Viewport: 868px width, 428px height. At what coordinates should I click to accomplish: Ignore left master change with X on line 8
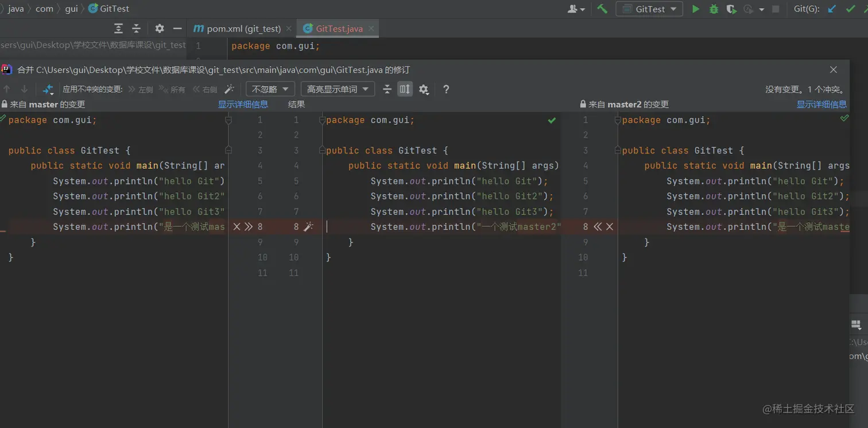(237, 227)
